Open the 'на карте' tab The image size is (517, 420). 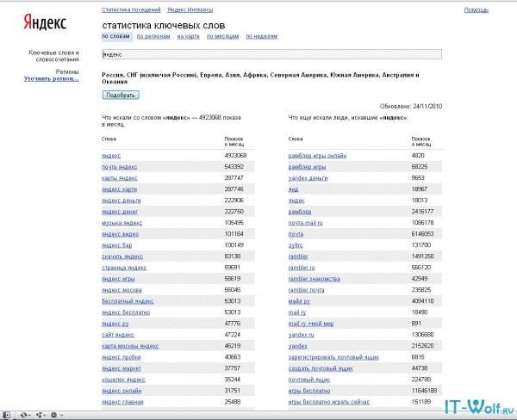188,36
